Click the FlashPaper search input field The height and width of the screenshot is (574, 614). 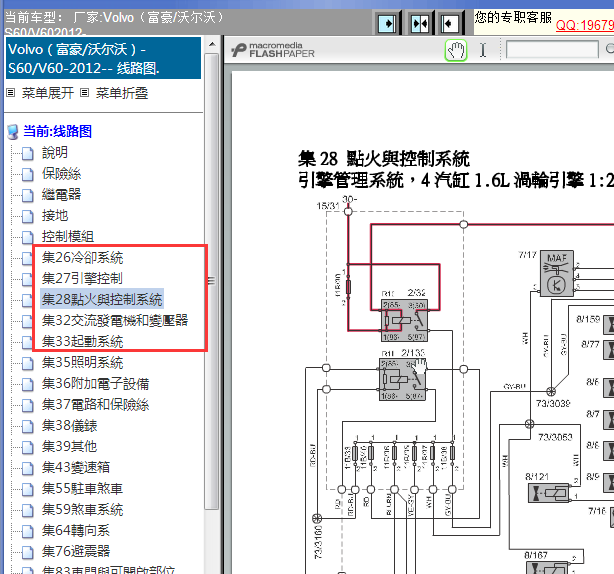[x=552, y=49]
